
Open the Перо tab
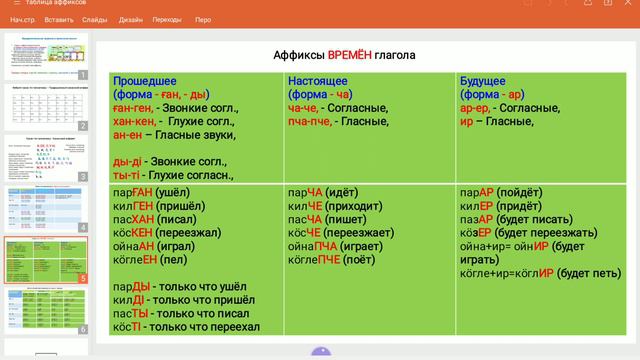click(203, 20)
